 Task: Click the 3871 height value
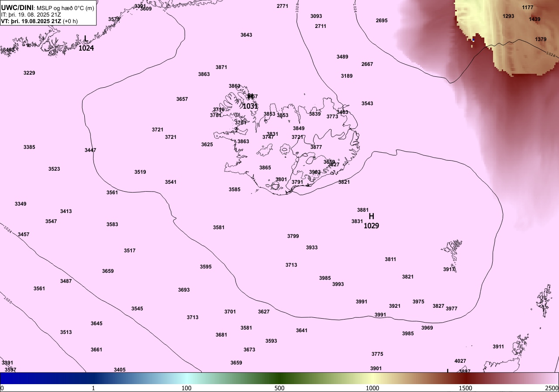pyautogui.click(x=221, y=67)
